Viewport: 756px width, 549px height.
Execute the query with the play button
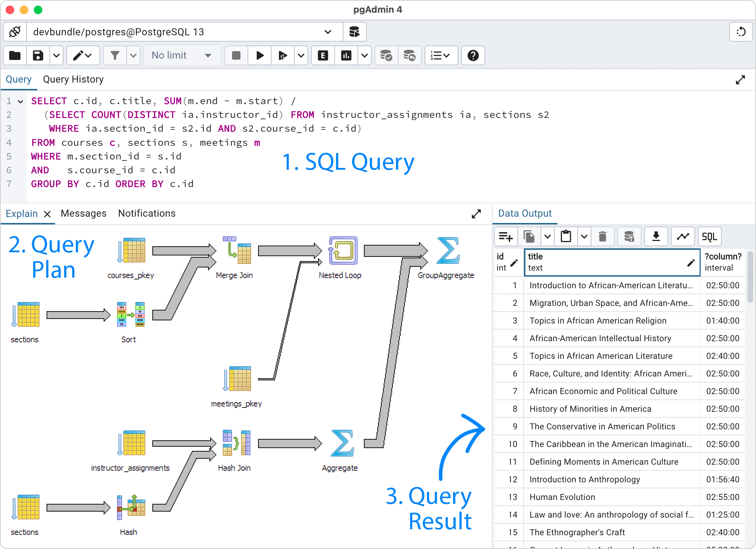(259, 55)
